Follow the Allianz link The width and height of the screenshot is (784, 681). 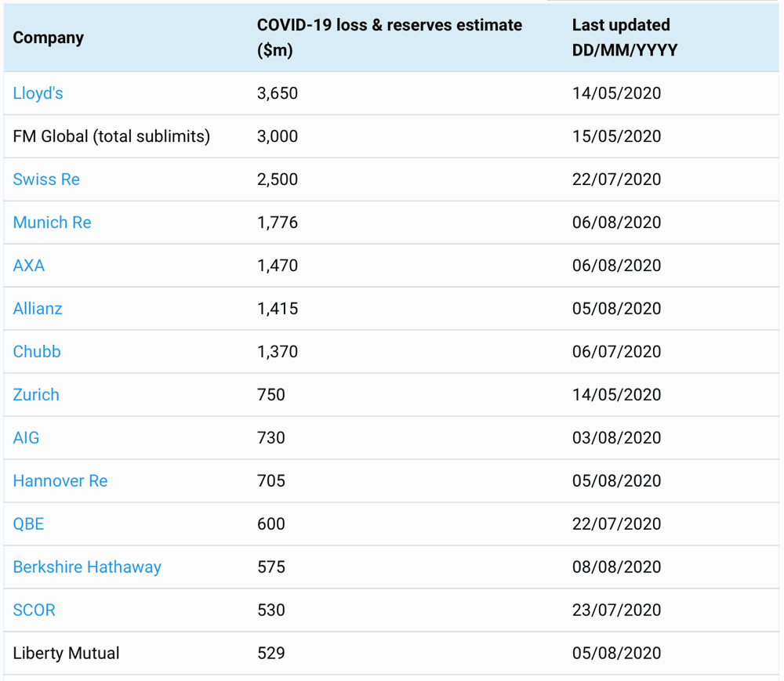tap(38, 309)
